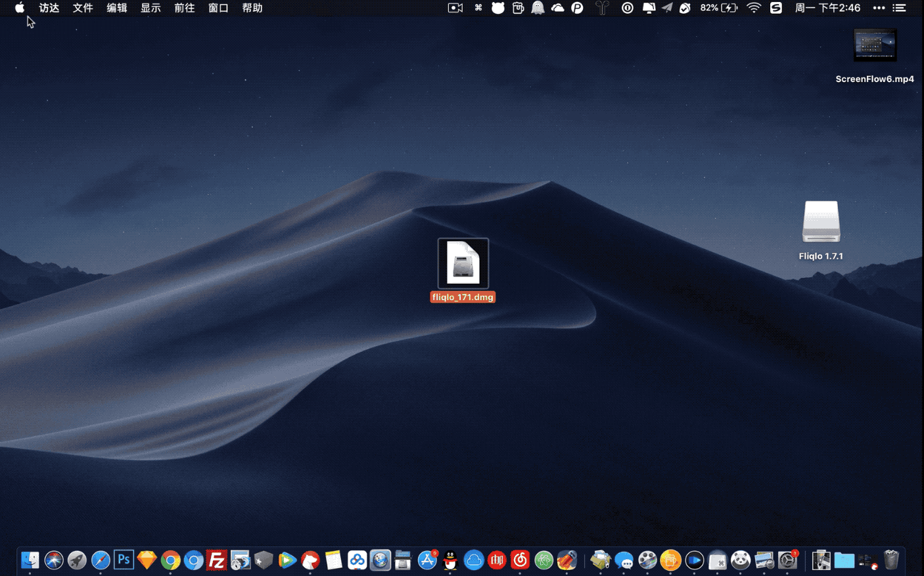Open the 显示 menu
The height and width of the screenshot is (576, 924).
(150, 8)
